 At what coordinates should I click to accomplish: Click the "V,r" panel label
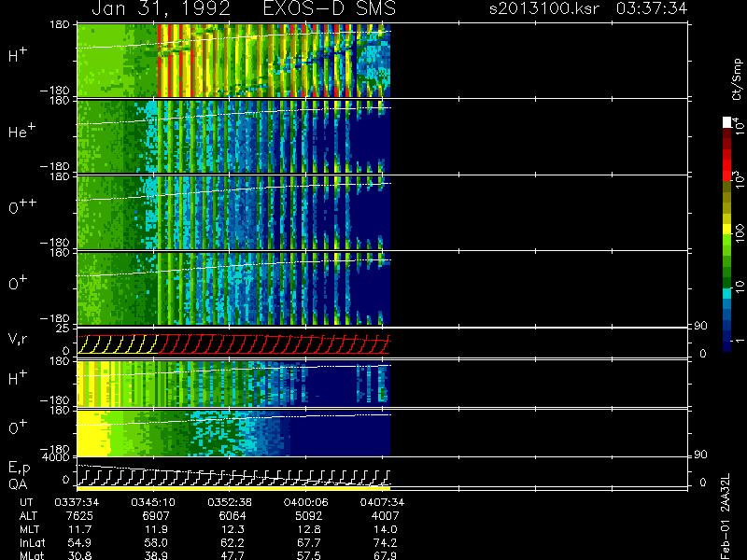(x=19, y=339)
